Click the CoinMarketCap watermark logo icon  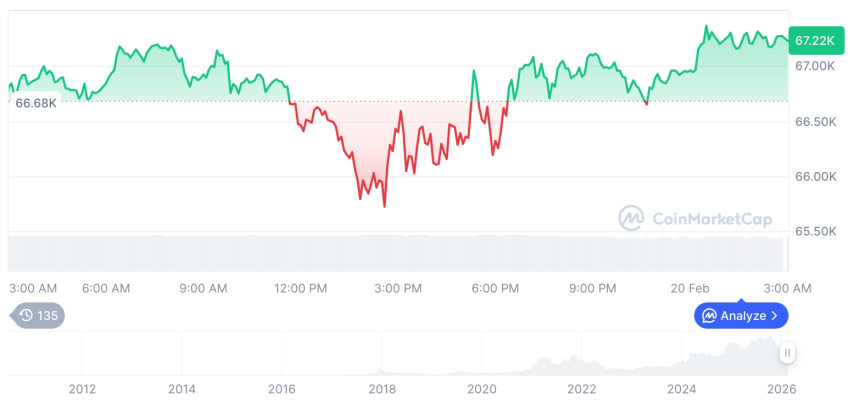[x=631, y=218]
